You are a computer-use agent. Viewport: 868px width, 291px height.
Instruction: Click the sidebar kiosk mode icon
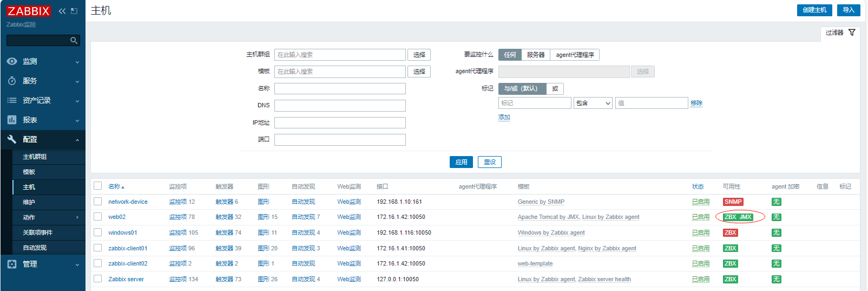(x=74, y=11)
